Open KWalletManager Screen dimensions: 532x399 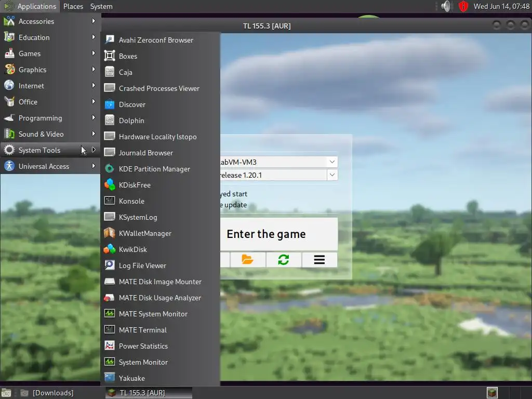coord(161,233)
